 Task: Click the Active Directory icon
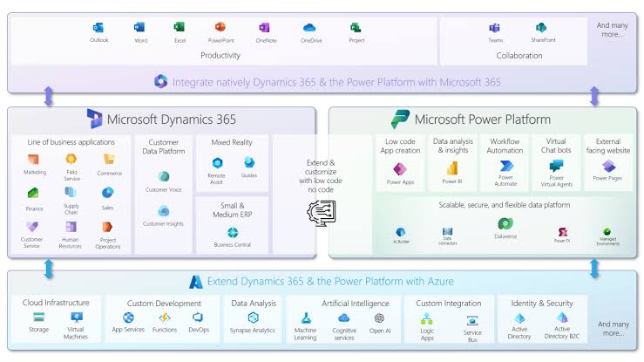point(519,318)
